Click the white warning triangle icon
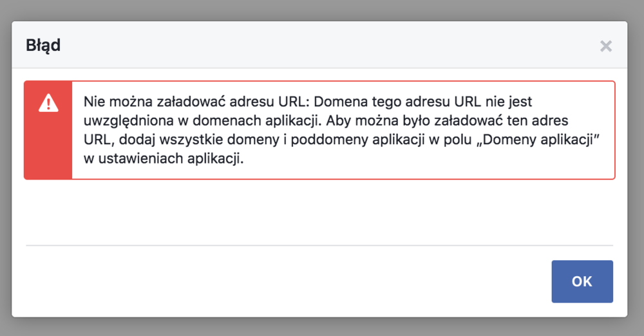 tap(48, 104)
